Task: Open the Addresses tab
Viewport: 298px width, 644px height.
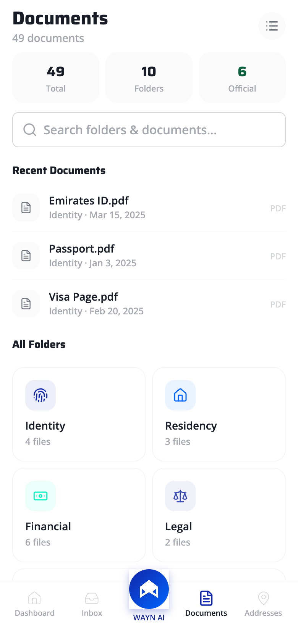Action: point(263,604)
